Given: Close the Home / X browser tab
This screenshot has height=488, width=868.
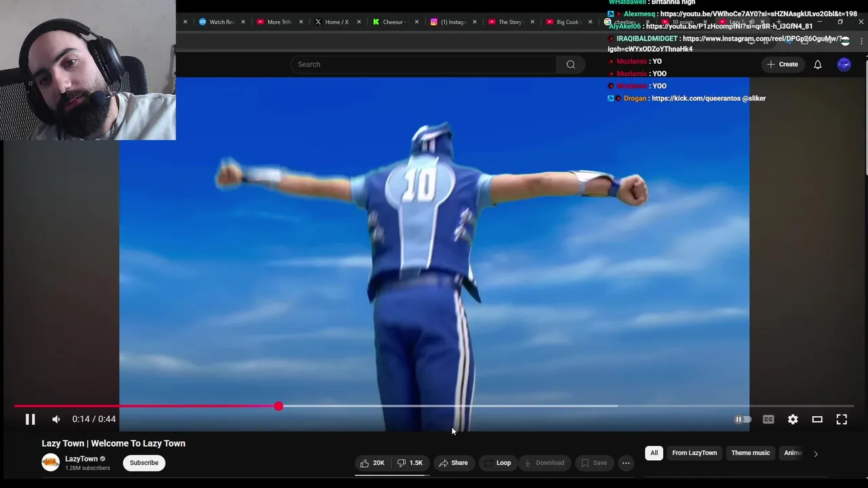Looking at the screenshot, I should point(359,22).
